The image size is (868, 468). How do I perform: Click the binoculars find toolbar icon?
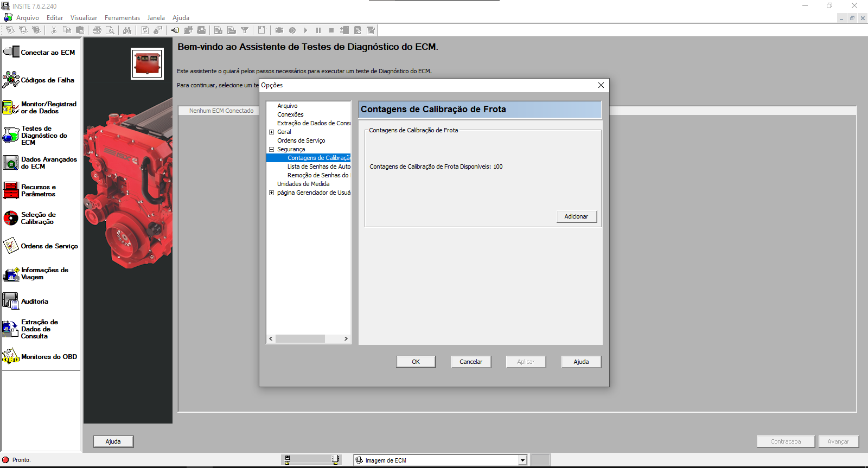coord(127,30)
